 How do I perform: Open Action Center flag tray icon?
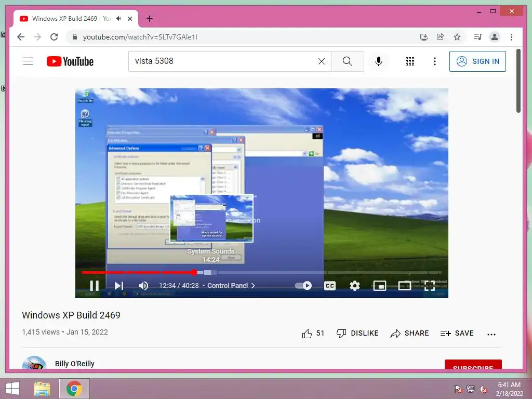tap(458, 389)
